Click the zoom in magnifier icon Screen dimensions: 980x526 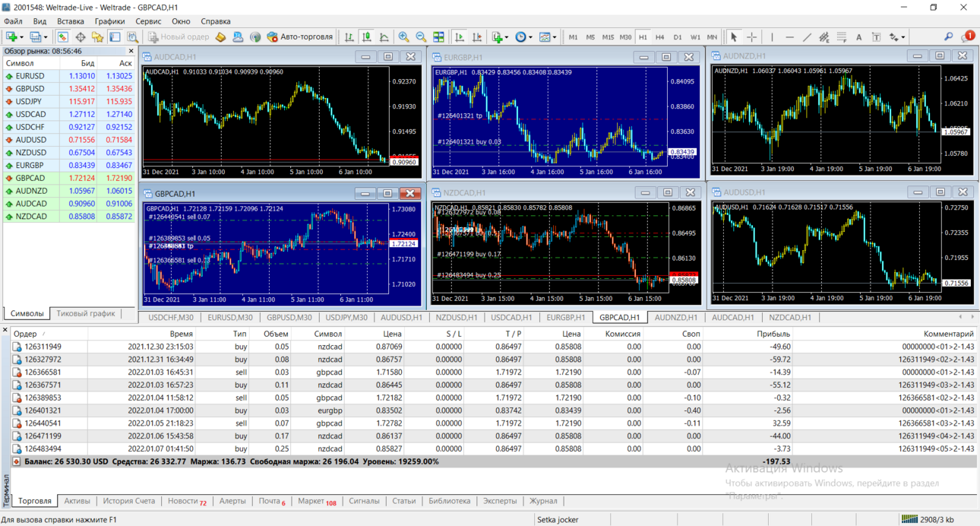pos(403,36)
